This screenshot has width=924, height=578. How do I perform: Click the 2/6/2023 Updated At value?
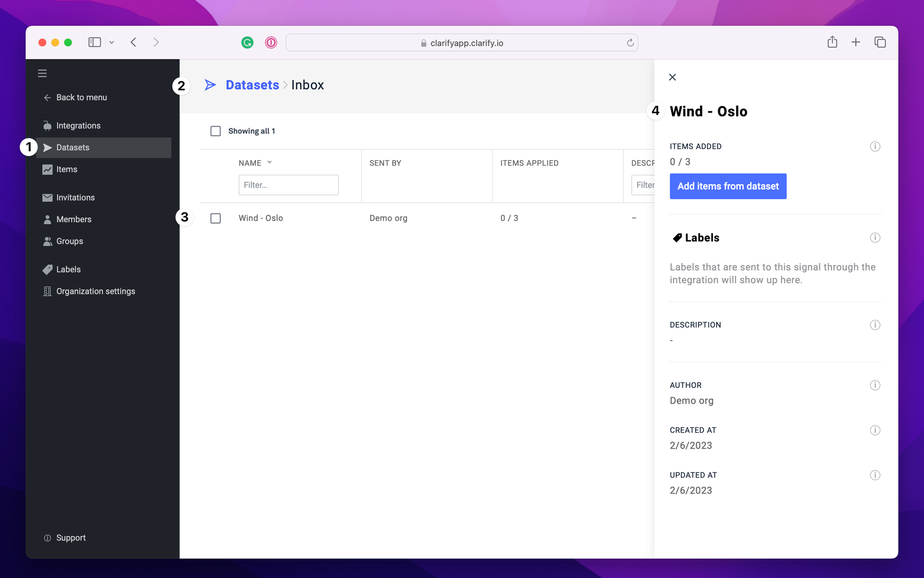click(x=691, y=490)
